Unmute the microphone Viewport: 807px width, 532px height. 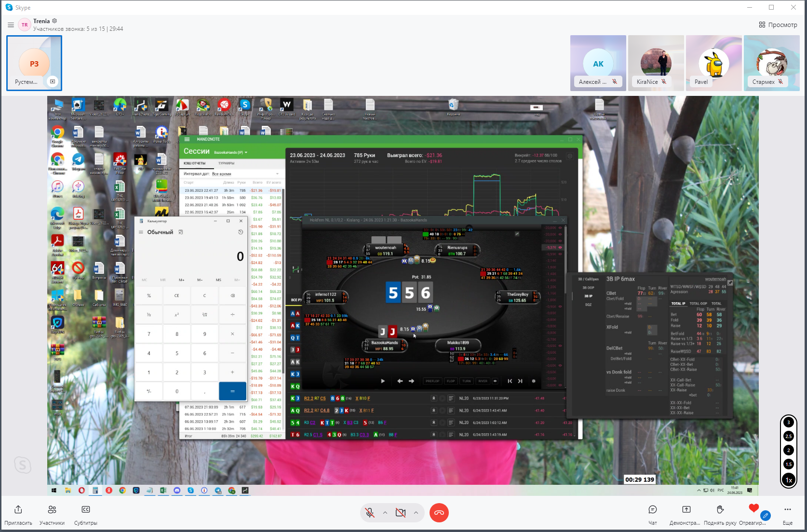point(370,513)
